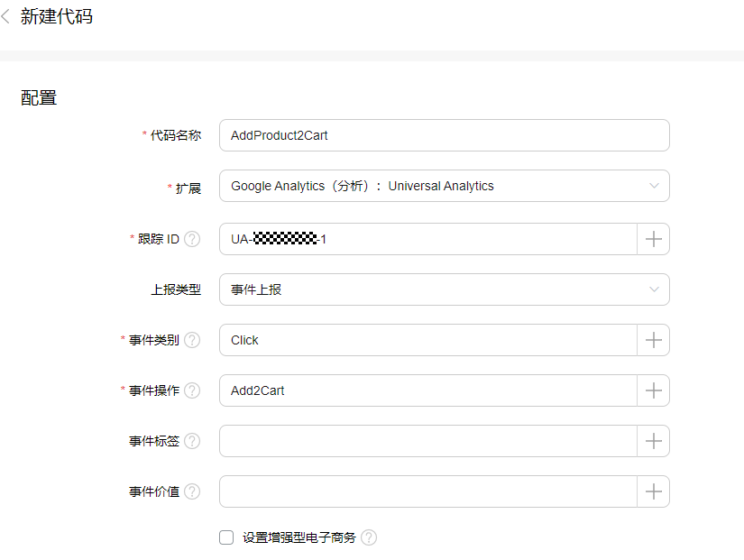Click the plus button for 跟踪 ID
This screenshot has width=744, height=560.
[x=654, y=239]
